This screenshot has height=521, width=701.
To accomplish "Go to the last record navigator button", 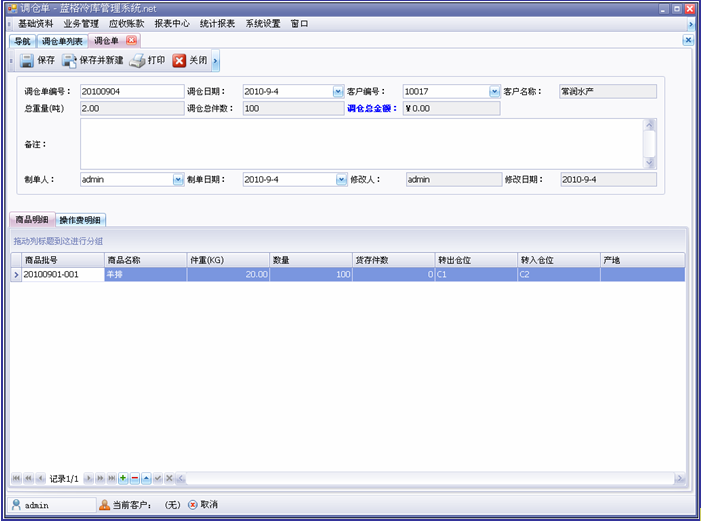I will (112, 479).
